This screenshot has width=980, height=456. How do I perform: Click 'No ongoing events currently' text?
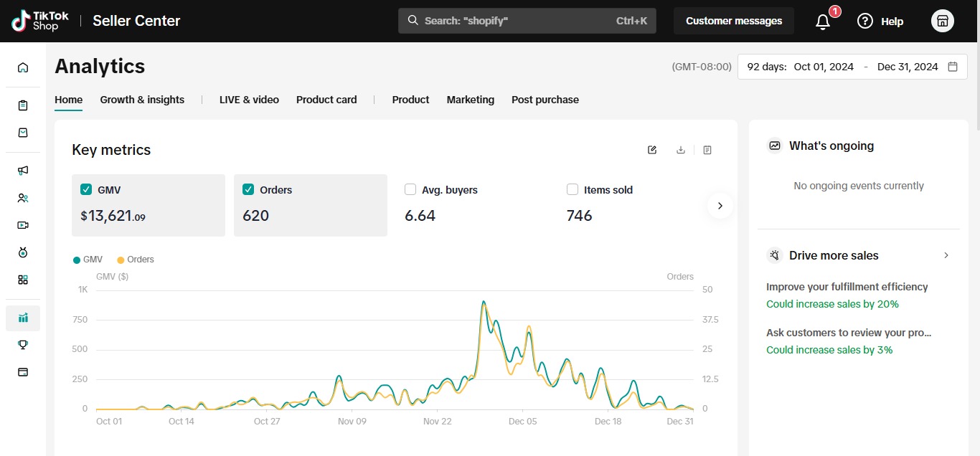click(859, 186)
